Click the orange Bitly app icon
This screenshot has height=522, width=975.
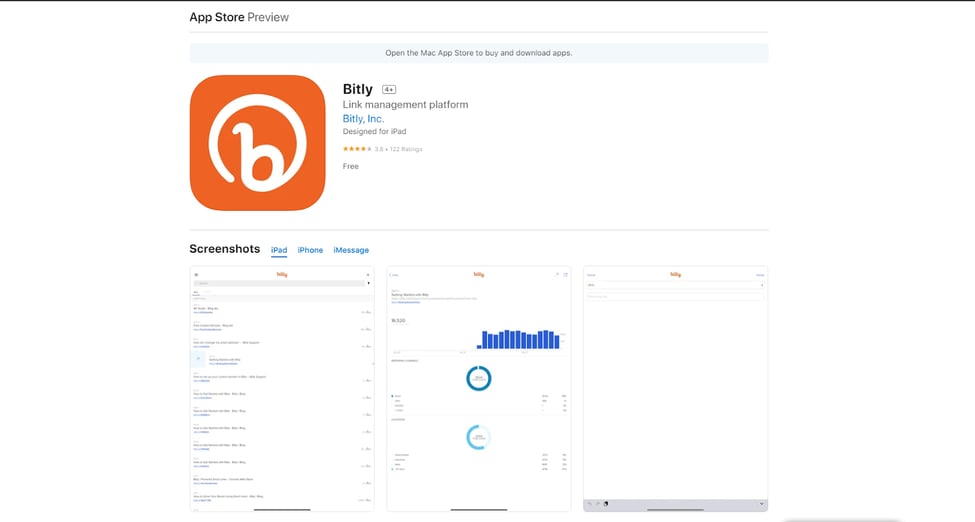(257, 143)
